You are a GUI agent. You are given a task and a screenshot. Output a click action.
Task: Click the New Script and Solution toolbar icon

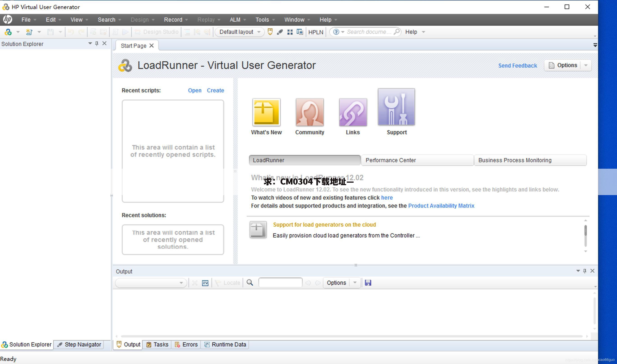click(8, 32)
